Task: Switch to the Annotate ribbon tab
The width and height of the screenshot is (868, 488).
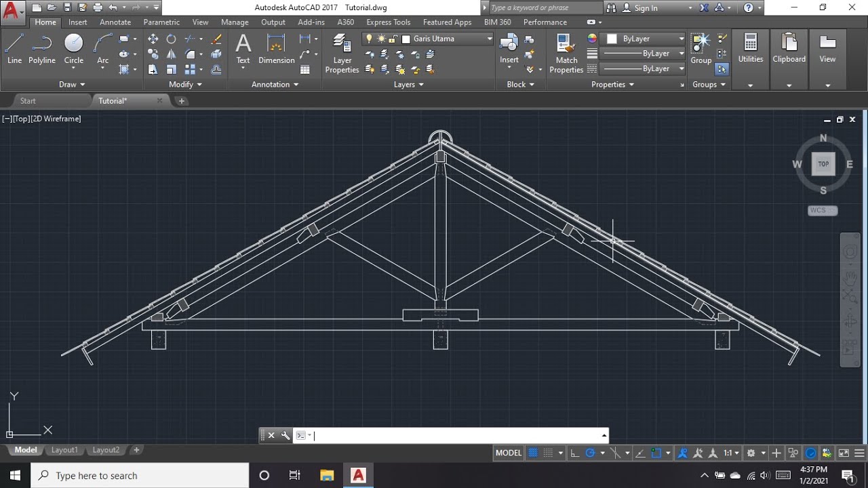Action: coord(115,22)
